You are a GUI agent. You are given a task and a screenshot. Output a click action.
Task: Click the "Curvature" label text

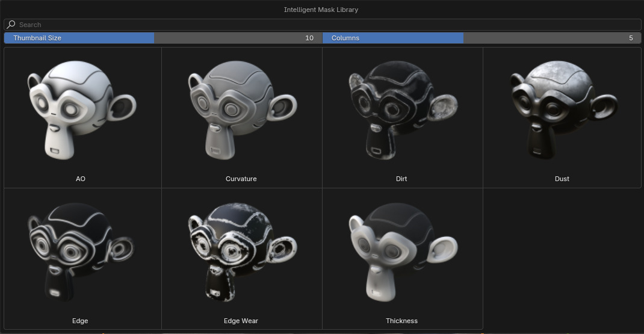point(241,179)
